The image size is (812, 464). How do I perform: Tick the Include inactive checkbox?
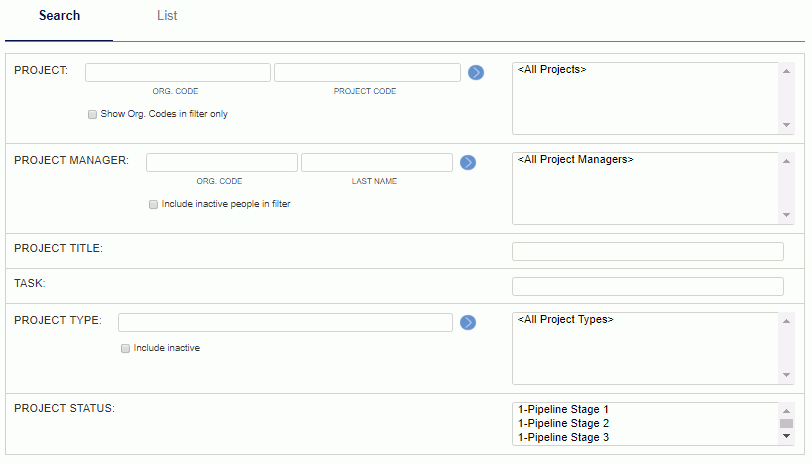click(x=125, y=349)
